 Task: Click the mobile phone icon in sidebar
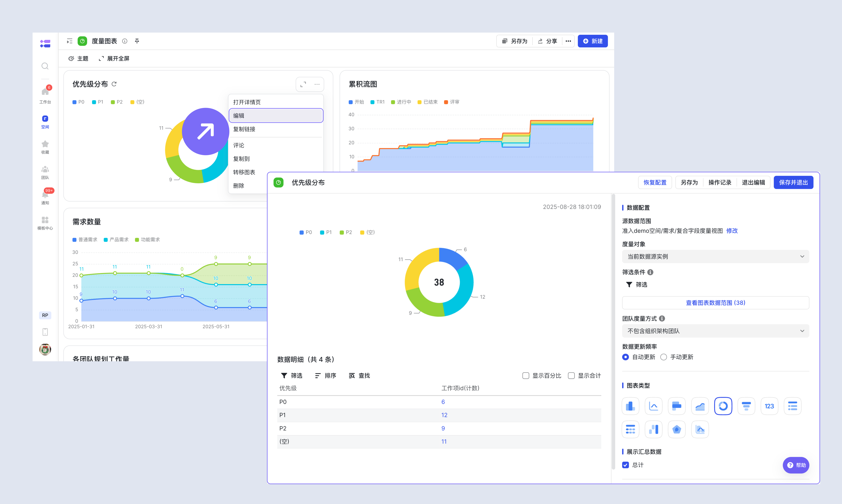[x=45, y=332]
